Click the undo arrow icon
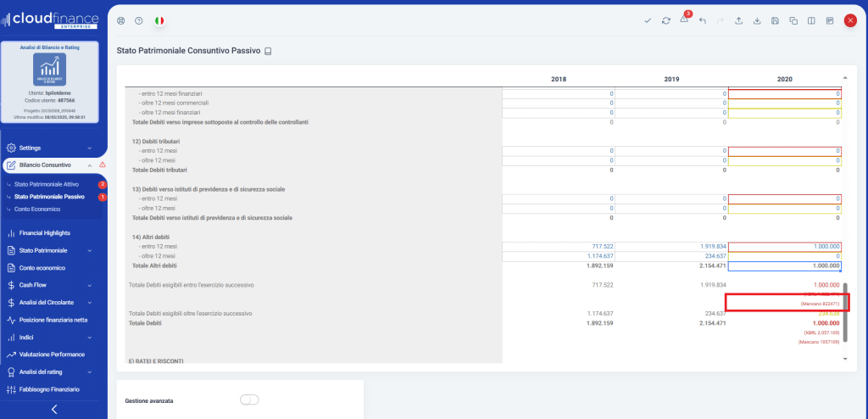This screenshot has width=868, height=419. tap(703, 20)
